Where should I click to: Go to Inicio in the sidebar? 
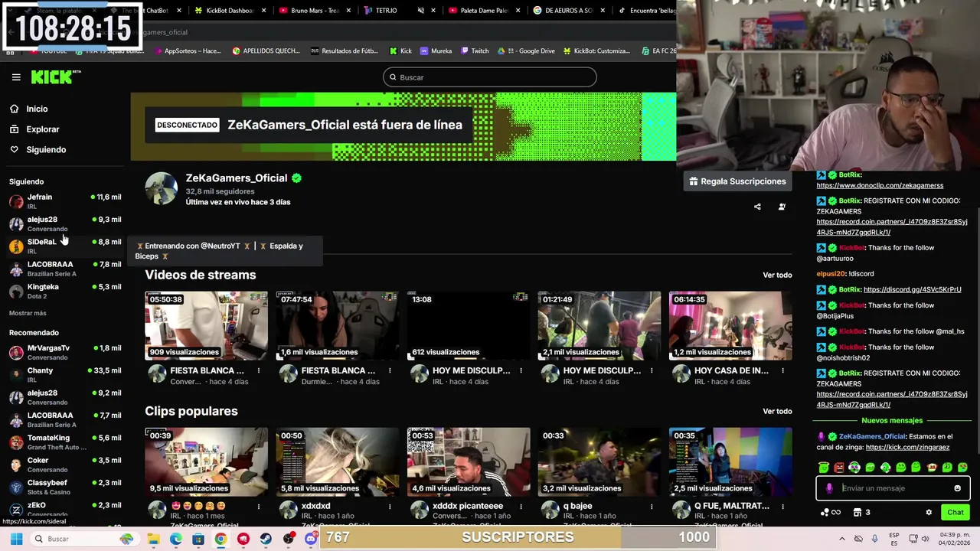coord(36,109)
